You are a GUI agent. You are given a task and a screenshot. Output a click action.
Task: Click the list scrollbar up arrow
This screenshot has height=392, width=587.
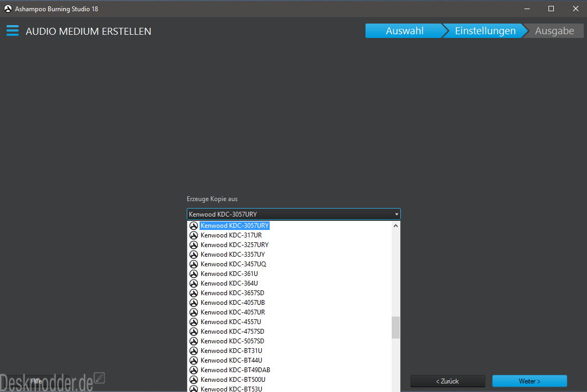pos(395,226)
